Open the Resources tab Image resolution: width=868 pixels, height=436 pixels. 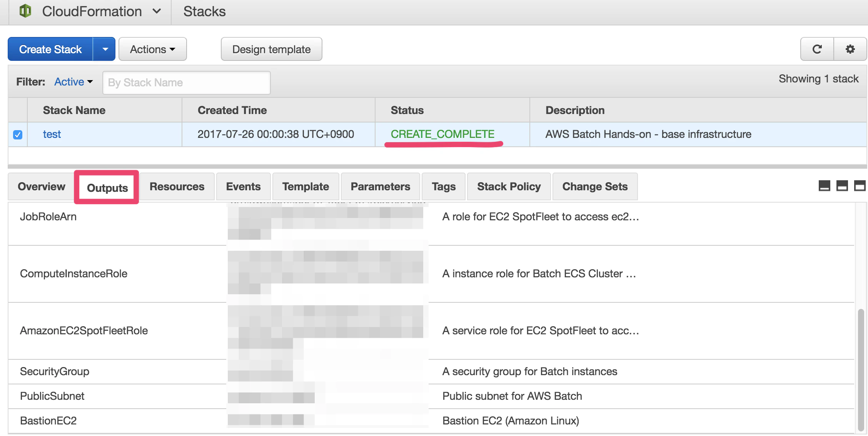coord(177,186)
